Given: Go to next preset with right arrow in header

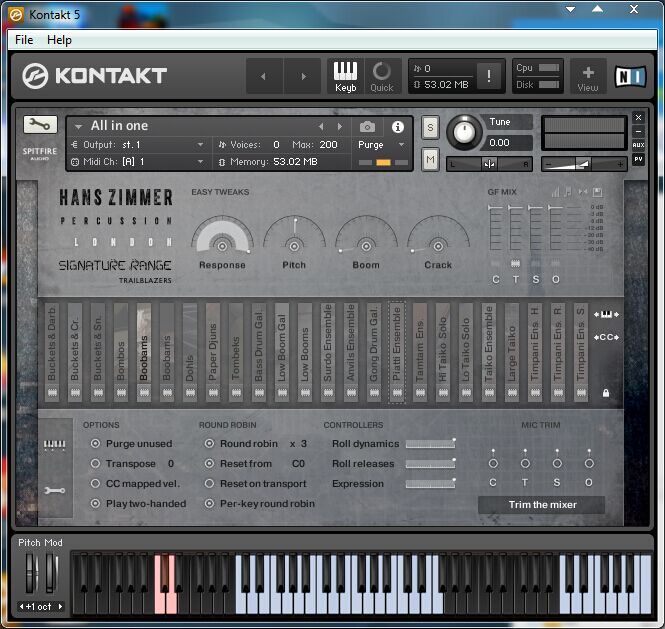Looking at the screenshot, I should pos(304,76).
